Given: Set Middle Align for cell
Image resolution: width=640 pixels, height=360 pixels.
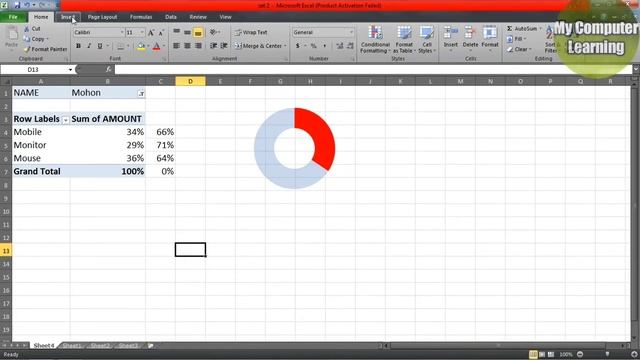Looking at the screenshot, I should [x=187, y=32].
